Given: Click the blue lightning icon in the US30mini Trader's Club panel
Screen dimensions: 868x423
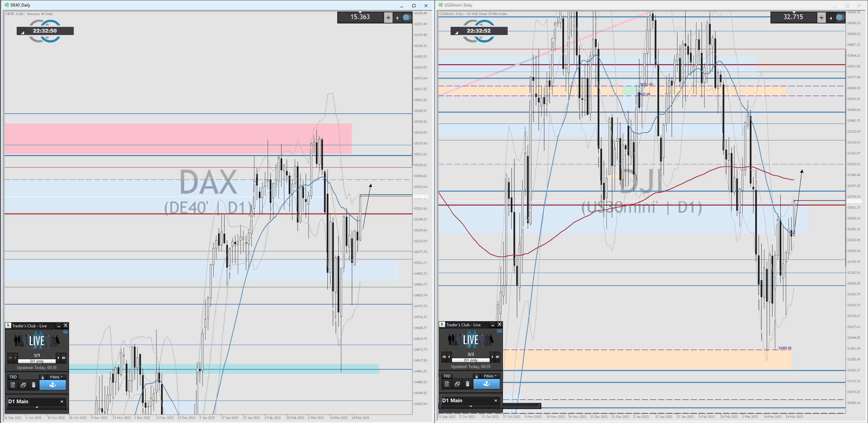Looking at the screenshot, I should [x=499, y=331].
